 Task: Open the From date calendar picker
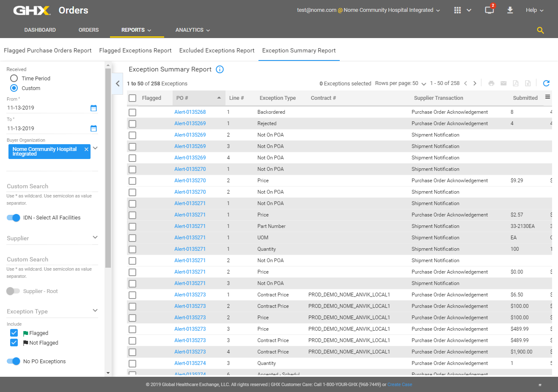(x=93, y=108)
